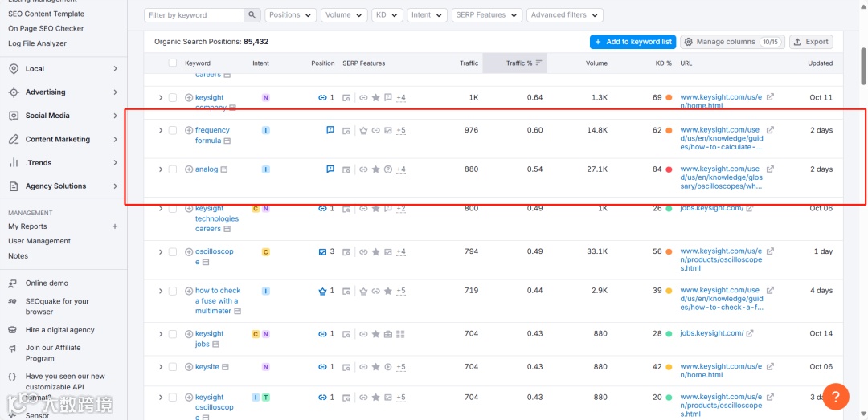Image resolution: width=868 pixels, height=420 pixels.
Task: Click the sort icon in Traffic % column header
Action: (x=538, y=63)
